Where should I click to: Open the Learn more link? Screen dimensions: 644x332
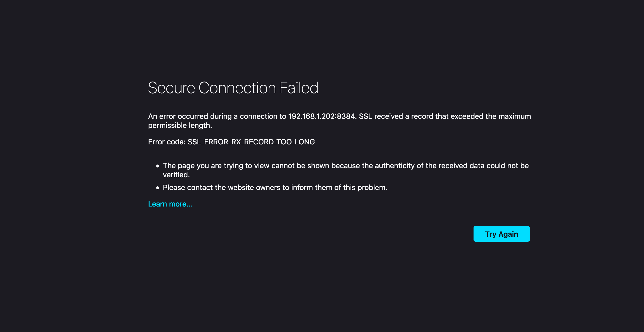pyautogui.click(x=170, y=204)
